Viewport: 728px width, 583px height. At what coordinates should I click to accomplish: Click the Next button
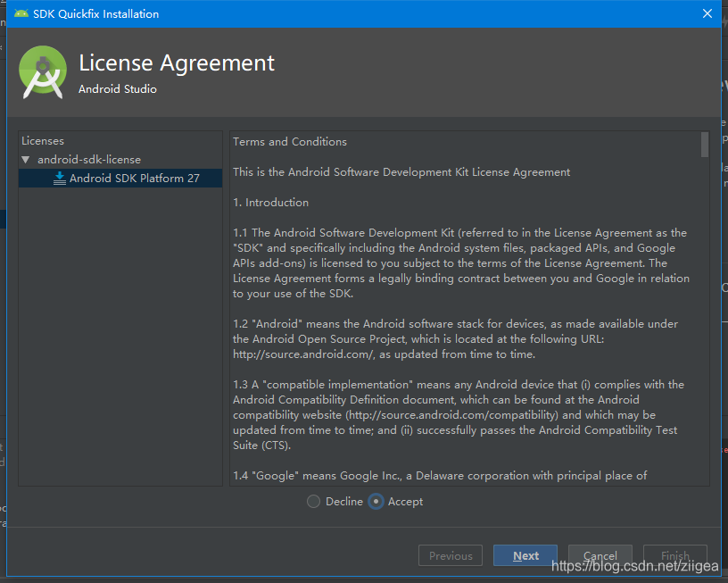(525, 555)
